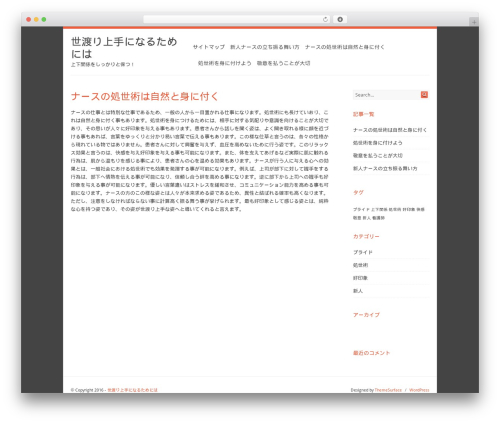Open the プライド category
Image resolution: width=500 pixels, height=423 pixels.
click(363, 252)
